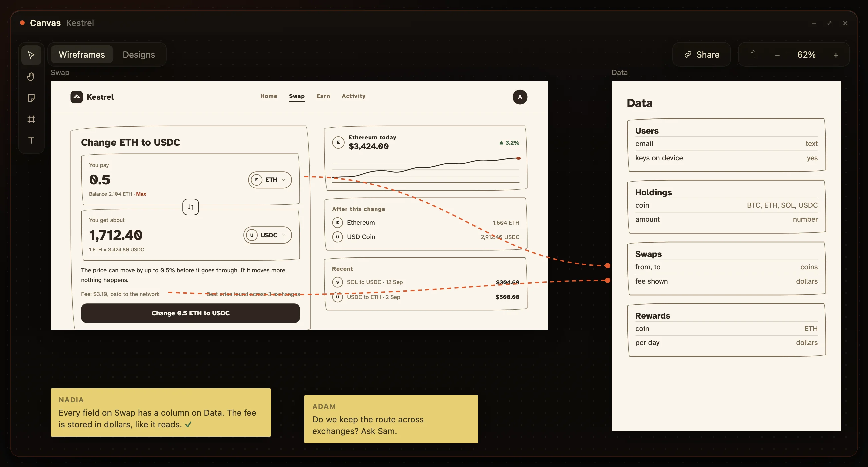
Task: Click the SOL coin icon in Recent
Action: pyautogui.click(x=337, y=282)
